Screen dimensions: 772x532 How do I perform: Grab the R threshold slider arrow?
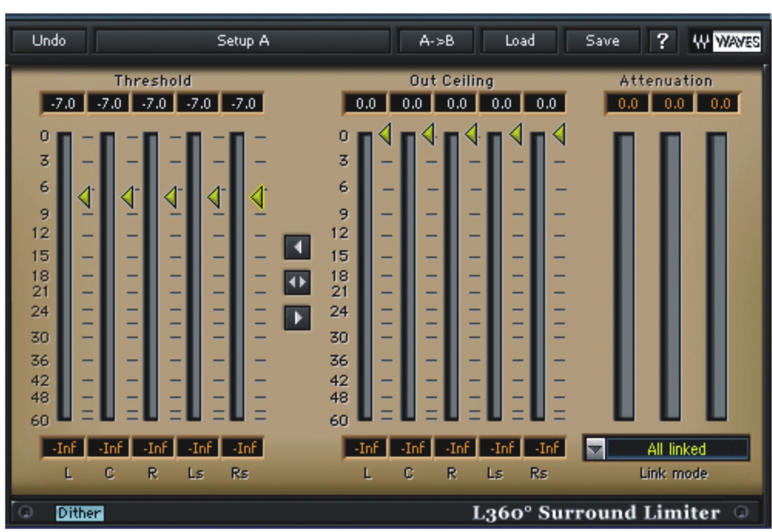(x=172, y=197)
